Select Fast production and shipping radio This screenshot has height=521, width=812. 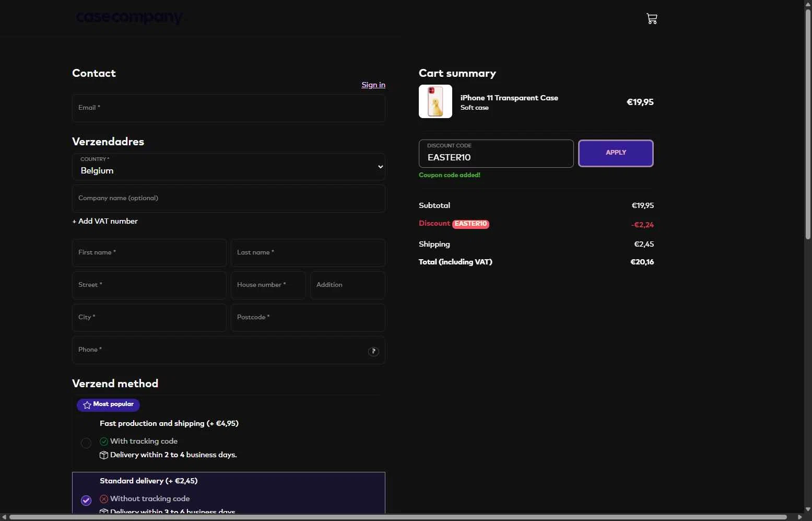pos(86,443)
